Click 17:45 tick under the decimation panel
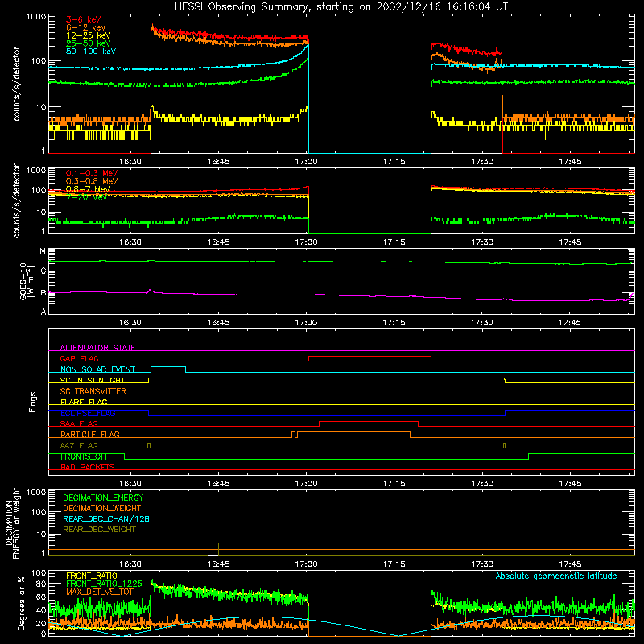Screen dimensions: 644x644 pos(570,564)
